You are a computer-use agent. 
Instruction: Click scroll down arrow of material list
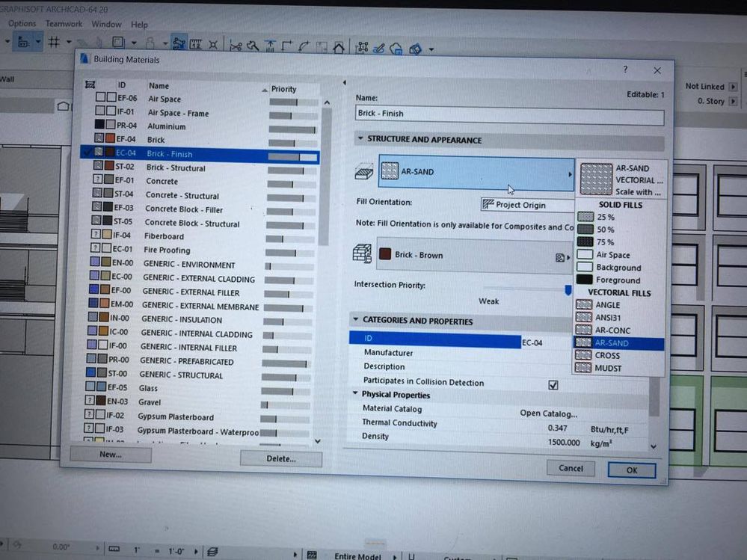[x=318, y=441]
